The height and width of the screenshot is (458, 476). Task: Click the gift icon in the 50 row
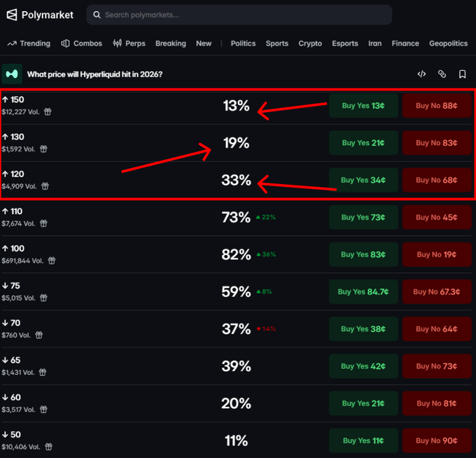point(48,447)
